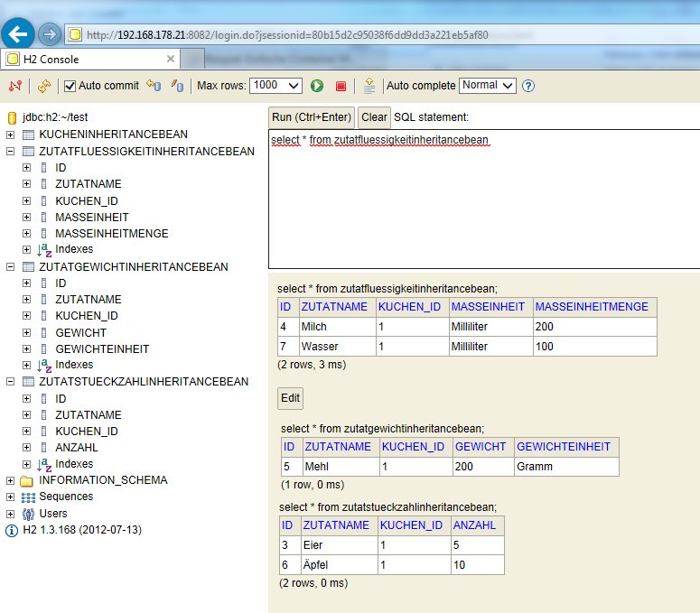This screenshot has height=613, width=700.
Task: Click the ANZAHL tree item
Action: pos(77,448)
